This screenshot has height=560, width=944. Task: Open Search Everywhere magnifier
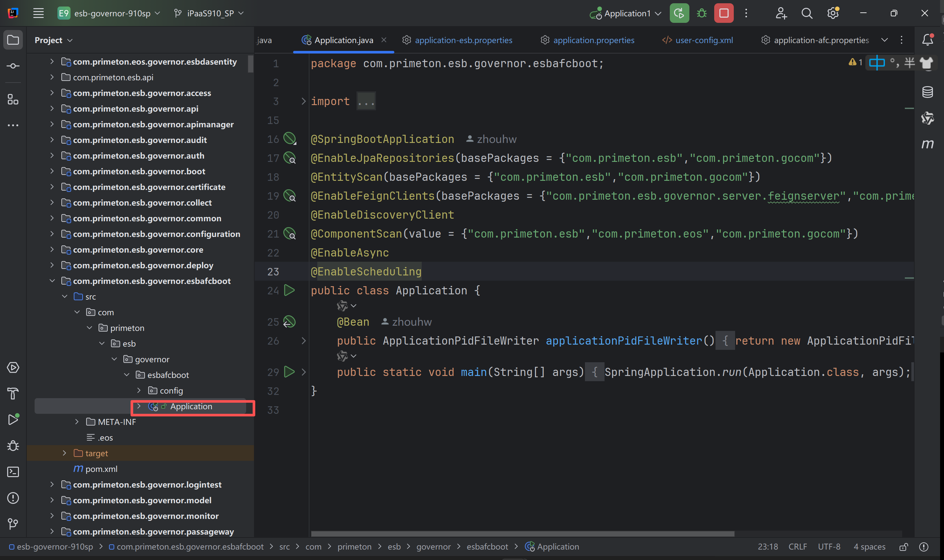[x=807, y=14]
